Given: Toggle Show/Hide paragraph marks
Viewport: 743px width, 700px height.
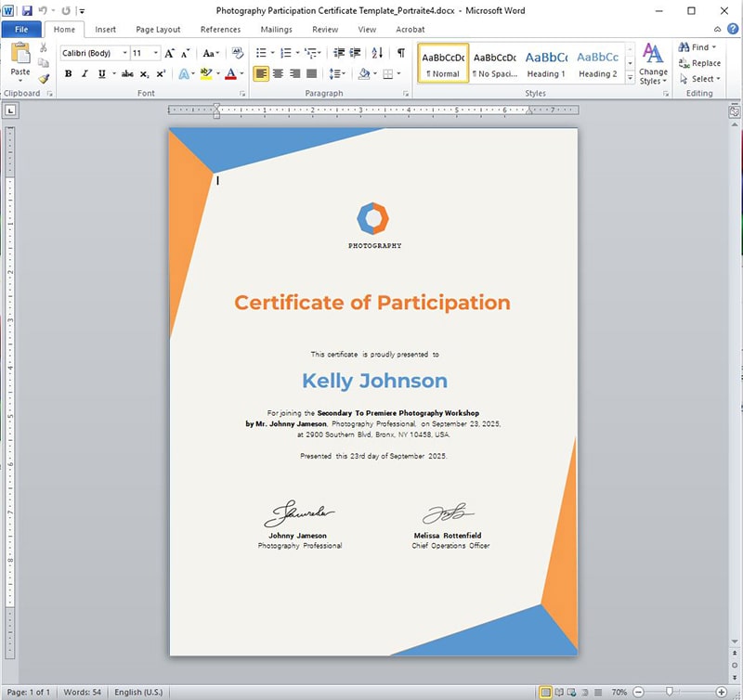Looking at the screenshot, I should point(400,54).
